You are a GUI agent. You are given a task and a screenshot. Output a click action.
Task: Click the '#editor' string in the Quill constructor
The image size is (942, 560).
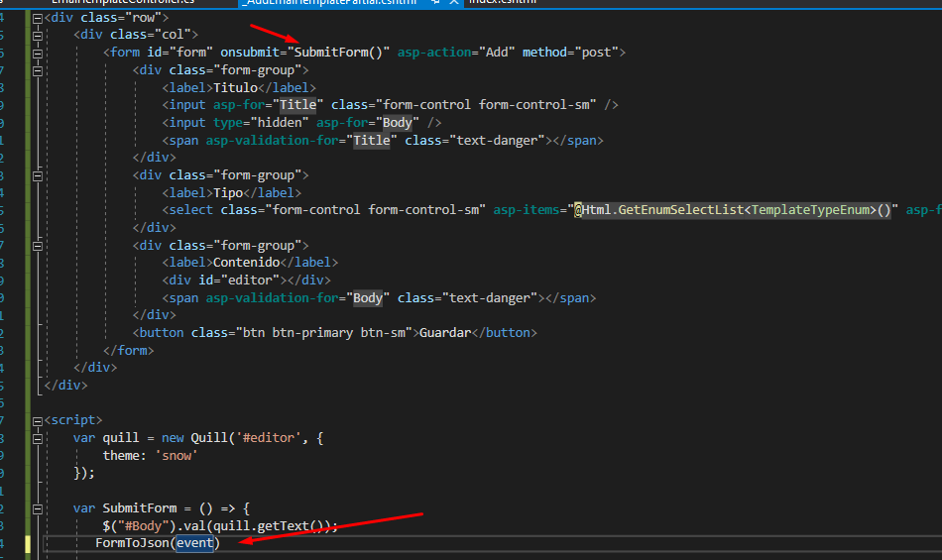[x=269, y=438]
